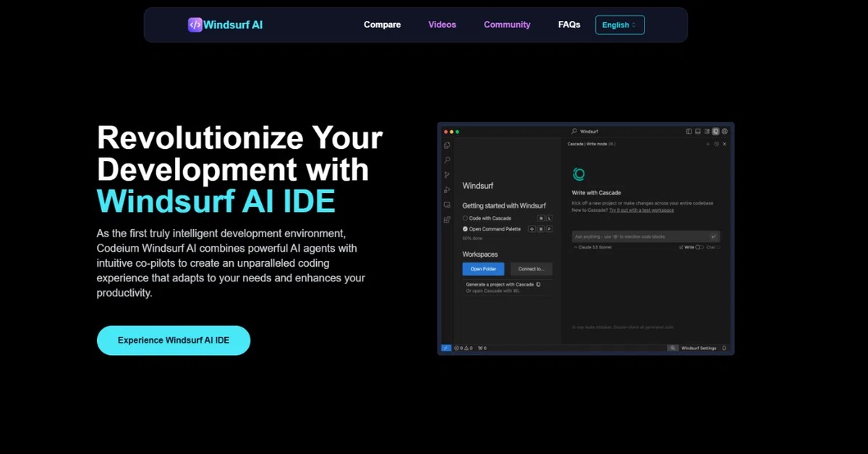This screenshot has width=868, height=454.
Task: Toggle the Write/Chat mode switch
Action: coord(699,247)
